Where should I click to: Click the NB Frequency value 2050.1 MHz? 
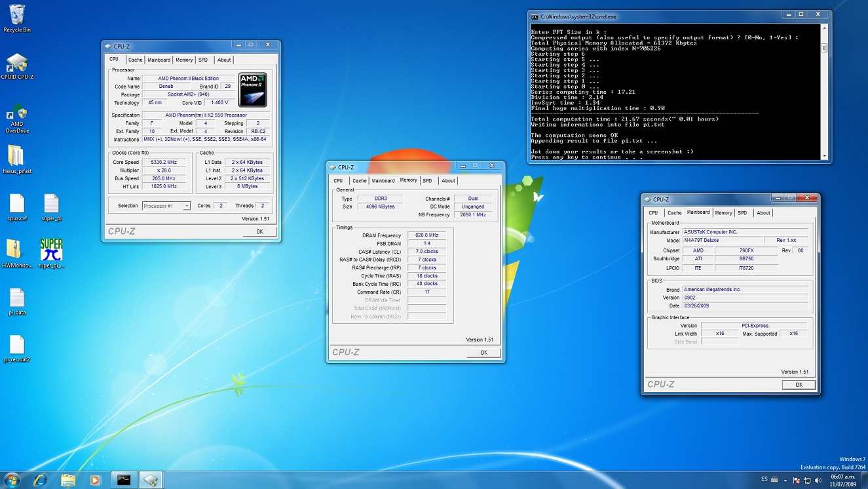pyautogui.click(x=473, y=214)
